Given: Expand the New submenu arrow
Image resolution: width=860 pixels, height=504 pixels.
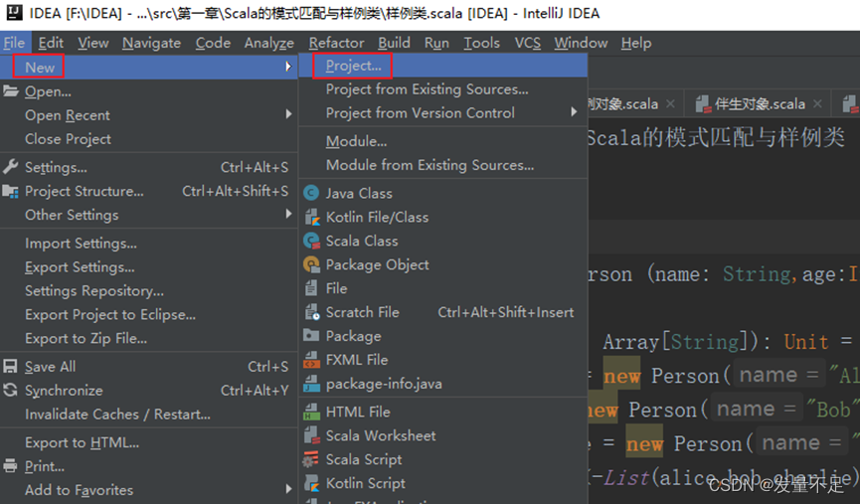Looking at the screenshot, I should click(x=288, y=67).
